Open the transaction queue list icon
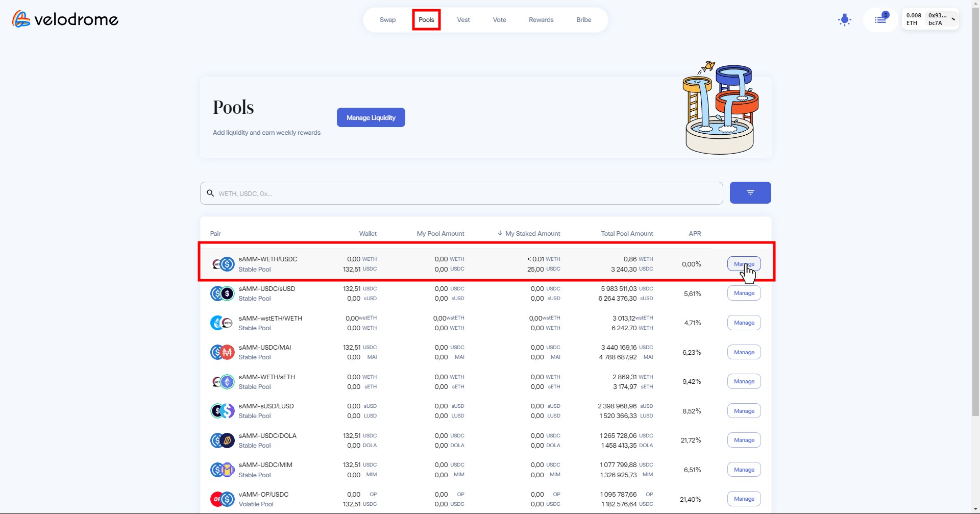 point(880,20)
